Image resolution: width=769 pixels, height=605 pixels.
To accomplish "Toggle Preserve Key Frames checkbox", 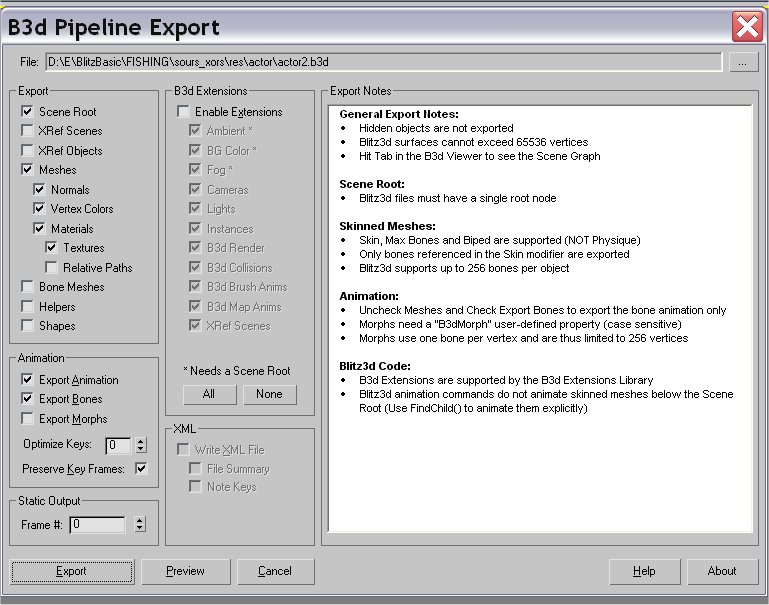I will [x=141, y=468].
